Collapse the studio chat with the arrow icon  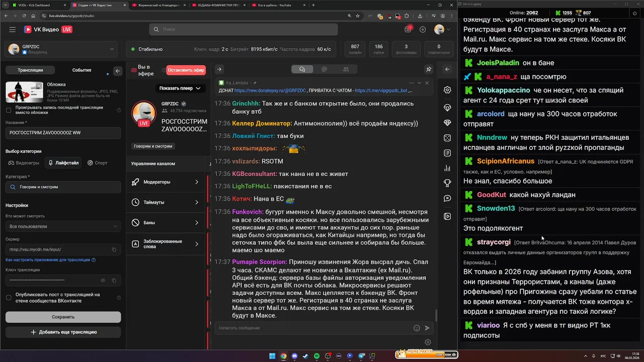(x=219, y=69)
